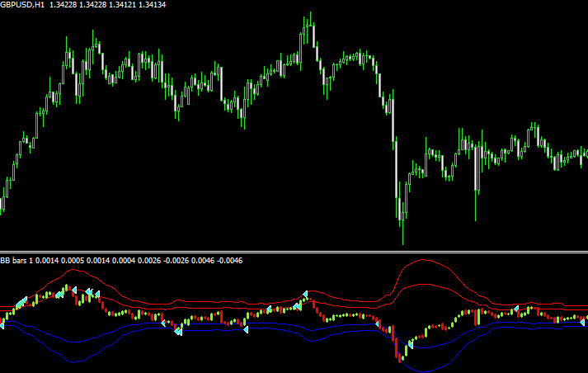Click the 0.0005 value in BB bars header
Viewport: 588px width, 373px height.
coord(72,261)
